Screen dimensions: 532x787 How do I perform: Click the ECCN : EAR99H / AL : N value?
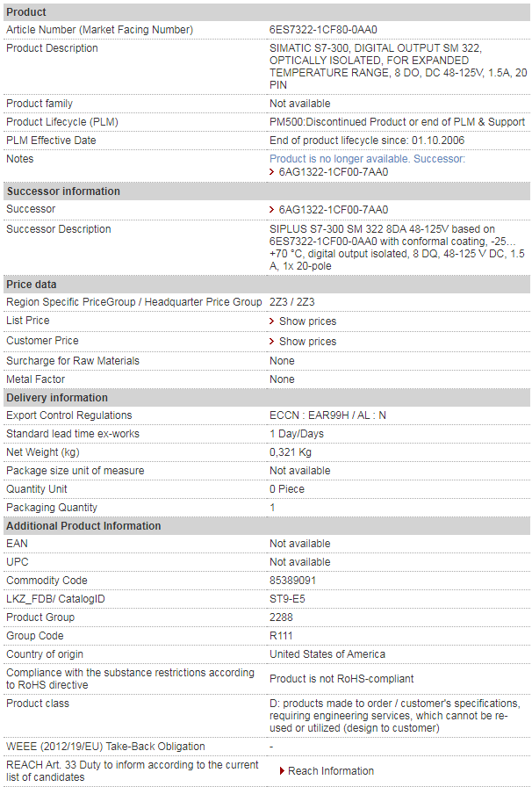327,415
